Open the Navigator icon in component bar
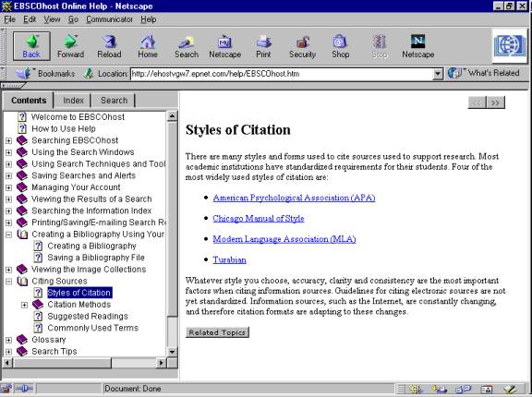This screenshot has height=397, width=532. tap(416, 389)
